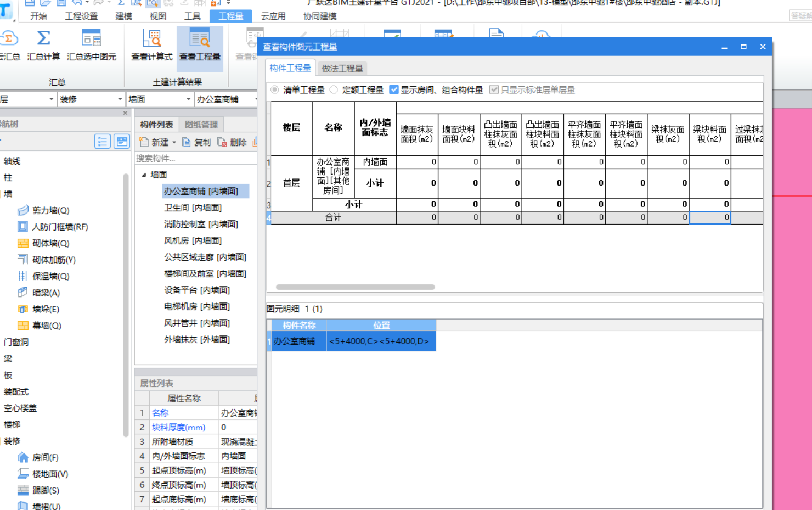This screenshot has height=510, width=812.
Task: Click the 汇总计算 sigma icon
Action: pos(43,38)
